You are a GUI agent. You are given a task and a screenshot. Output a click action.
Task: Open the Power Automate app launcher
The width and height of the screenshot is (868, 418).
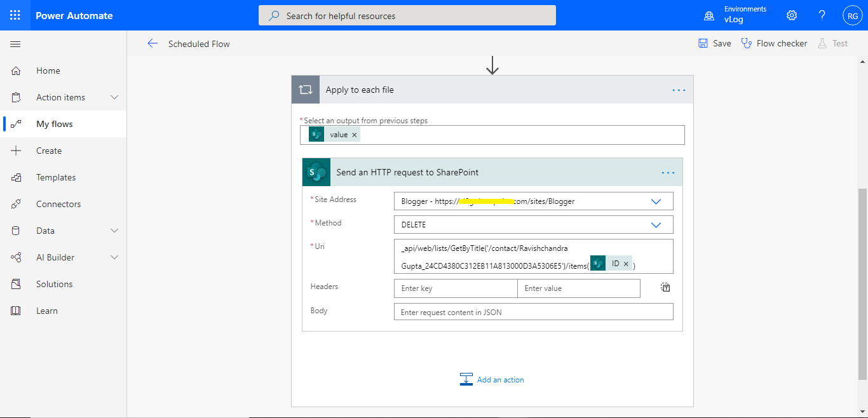[15, 15]
